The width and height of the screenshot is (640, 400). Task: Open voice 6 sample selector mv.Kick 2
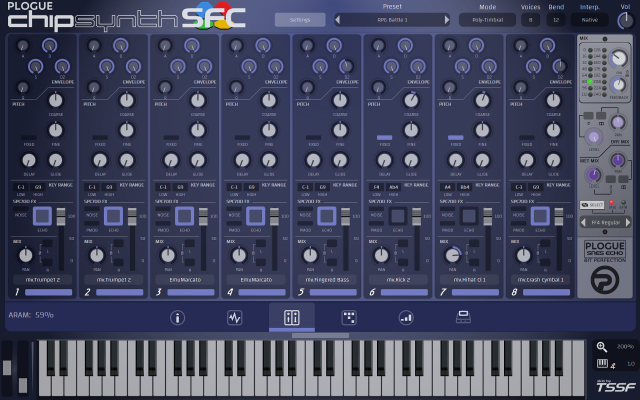coord(398,280)
